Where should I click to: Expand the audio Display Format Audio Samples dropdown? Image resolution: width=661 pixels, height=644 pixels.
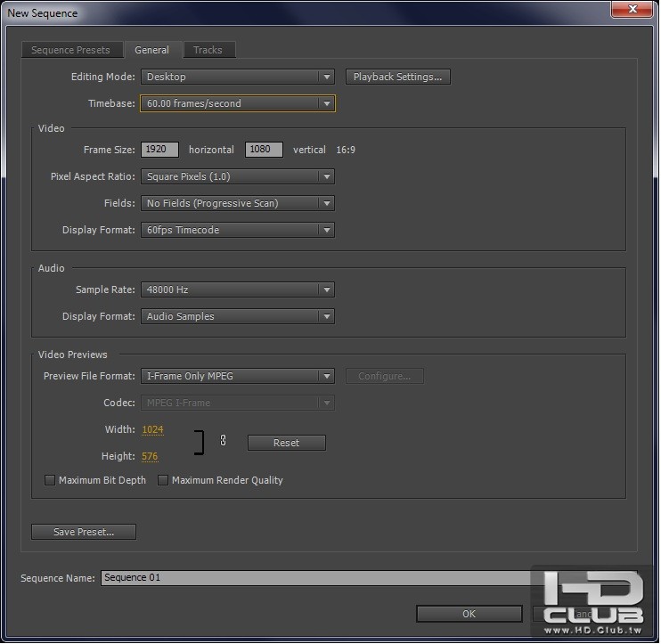[238, 316]
